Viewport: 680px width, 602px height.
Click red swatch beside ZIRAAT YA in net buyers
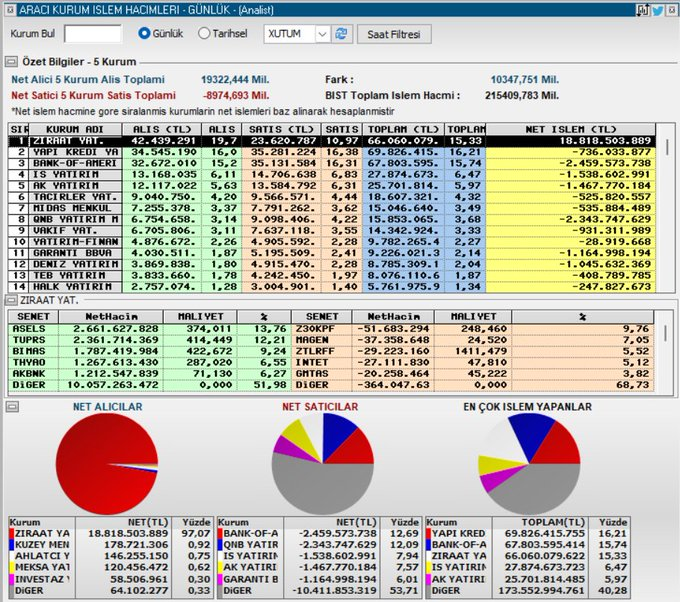tap(12, 533)
